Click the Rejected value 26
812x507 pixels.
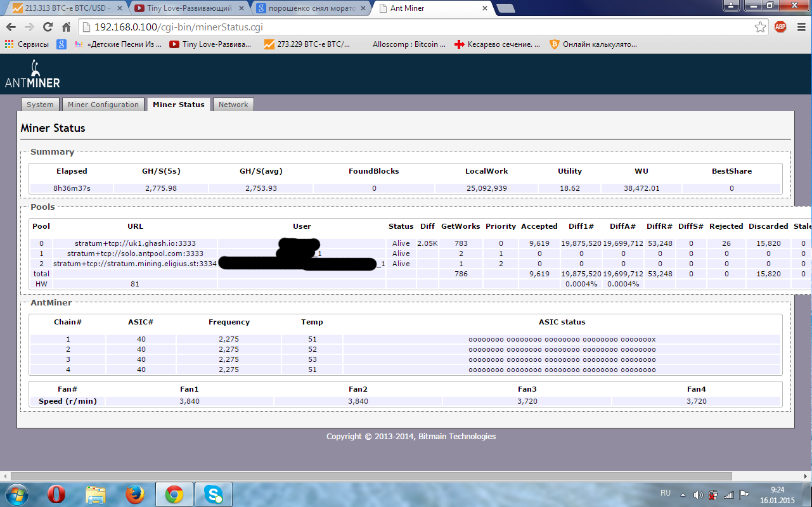[726, 243]
